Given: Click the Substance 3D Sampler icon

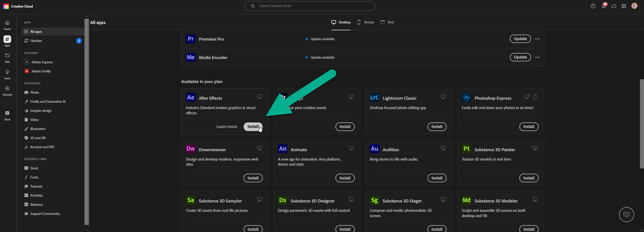Looking at the screenshot, I should [190, 200].
